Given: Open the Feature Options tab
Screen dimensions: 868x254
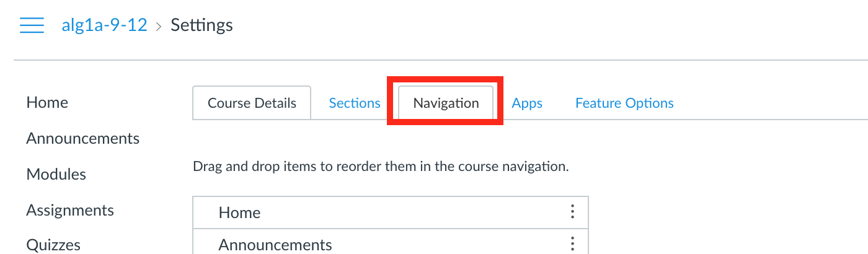Looking at the screenshot, I should pos(624,103).
